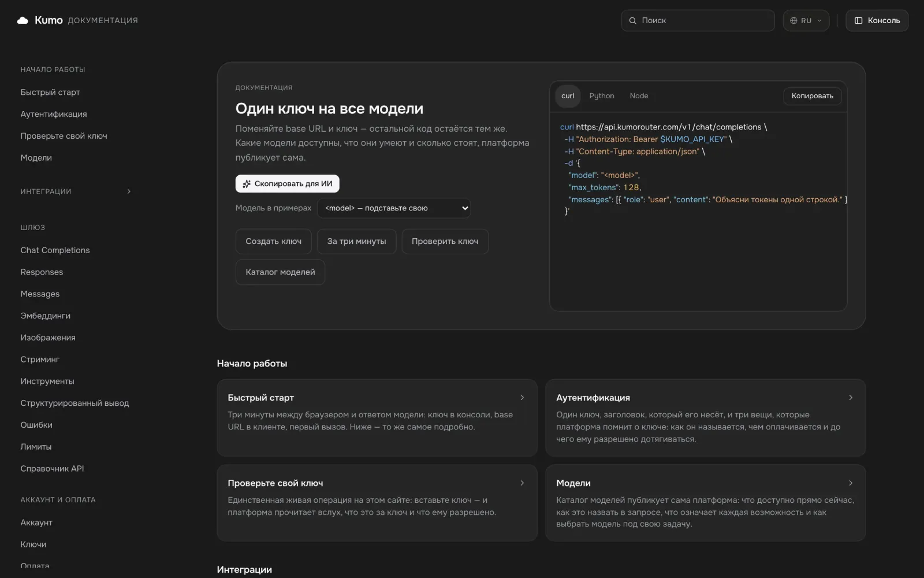Click the Один ключ на все модели heading
Viewport: 924px width, 578px height.
click(329, 109)
